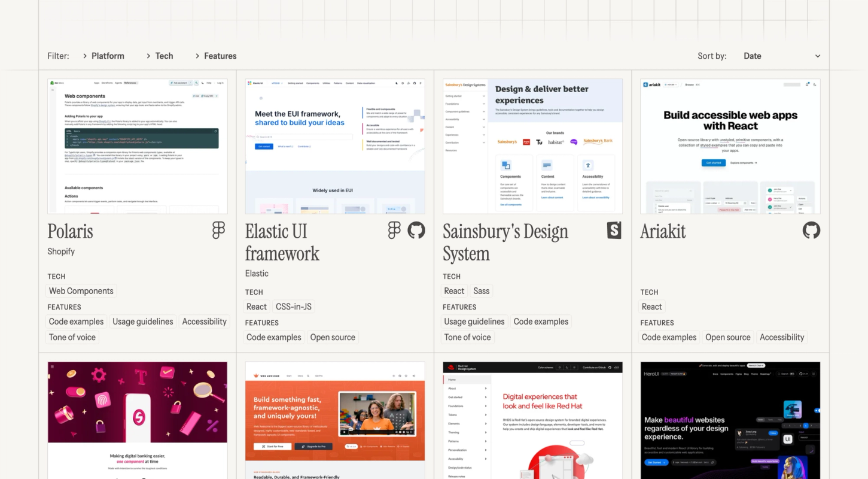The width and height of the screenshot is (868, 479).
Task: Select the Accessibility tag under Ariakit
Action: [x=782, y=337]
